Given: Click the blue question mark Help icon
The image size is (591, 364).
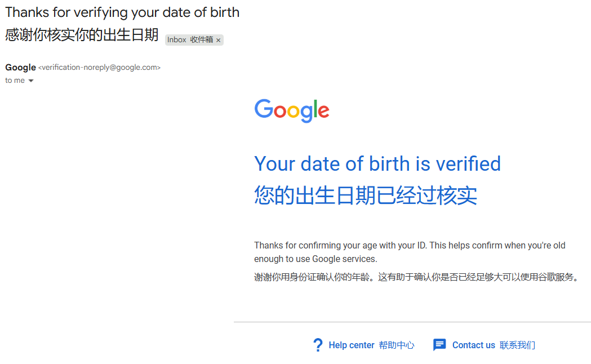Looking at the screenshot, I should point(318,345).
